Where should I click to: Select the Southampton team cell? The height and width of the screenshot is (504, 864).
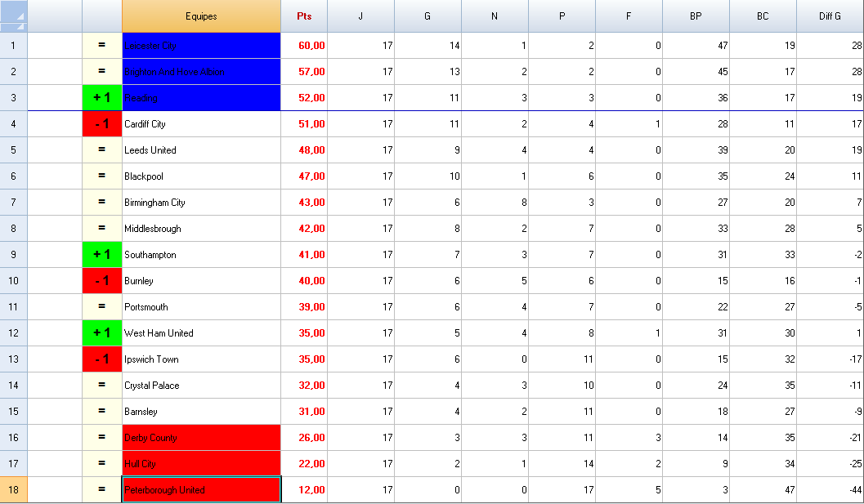pos(201,255)
